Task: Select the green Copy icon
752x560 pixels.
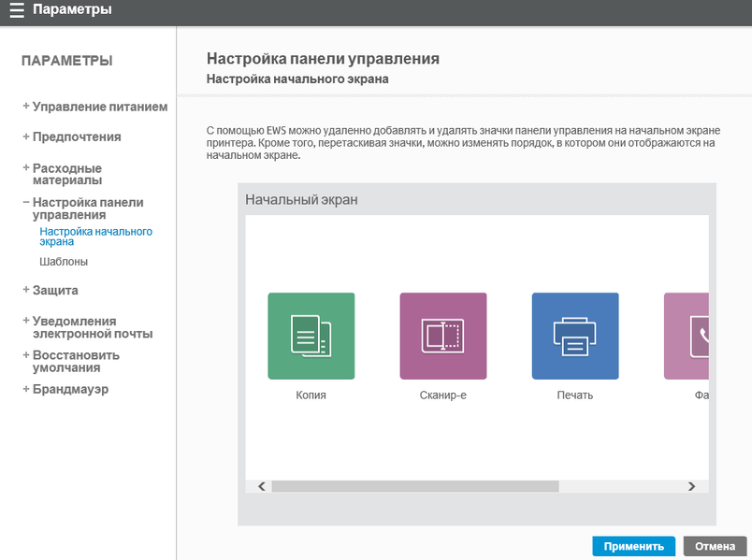Action: 311,336
